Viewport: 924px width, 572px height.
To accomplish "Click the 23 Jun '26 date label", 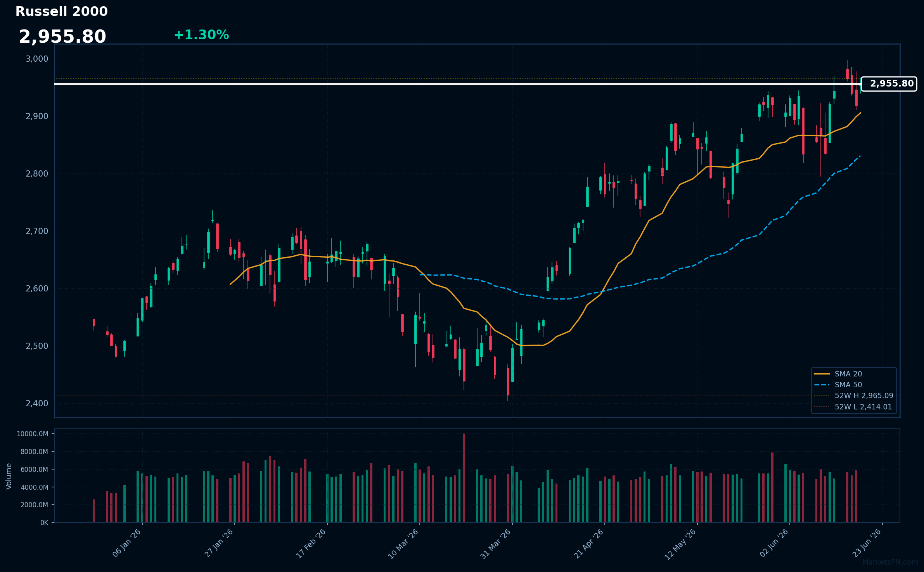I will tap(867, 543).
